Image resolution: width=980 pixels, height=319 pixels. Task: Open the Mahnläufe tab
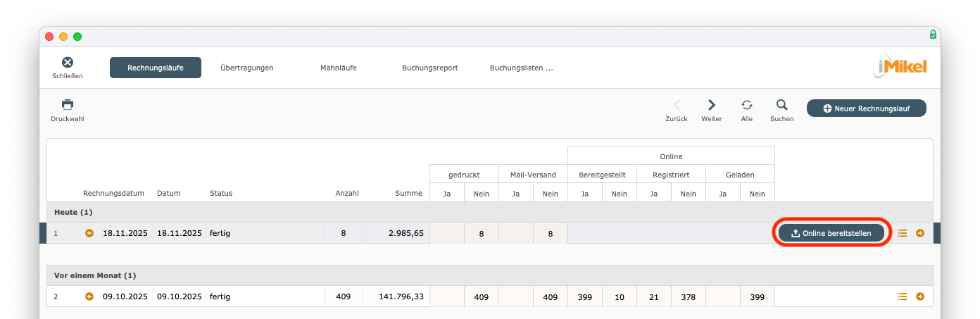[338, 68]
